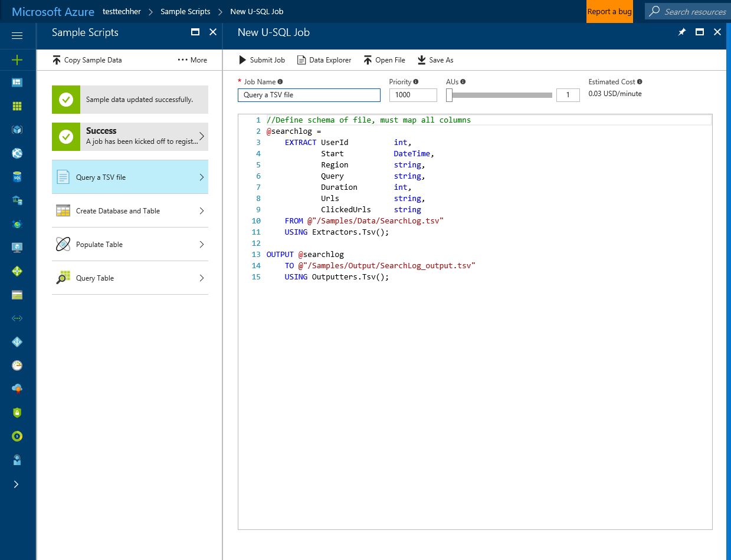Click the AUs slider handle
The width and height of the screenshot is (731, 560).
(449, 95)
